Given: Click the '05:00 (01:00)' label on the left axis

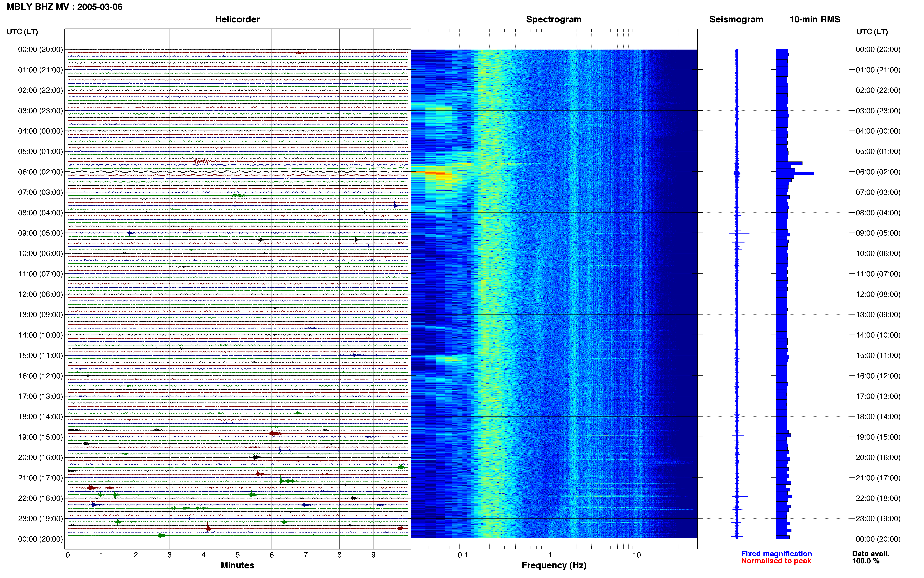Looking at the screenshot, I should pos(41,151).
